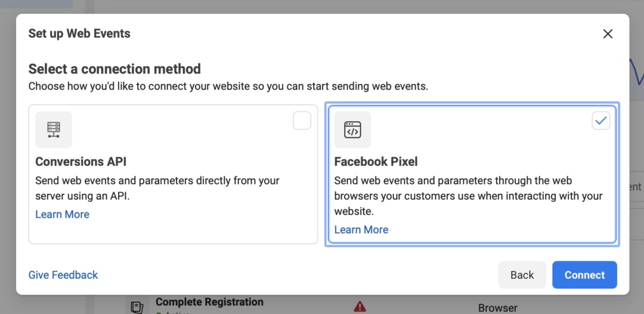Click the Complete Registration event icon

137,307
